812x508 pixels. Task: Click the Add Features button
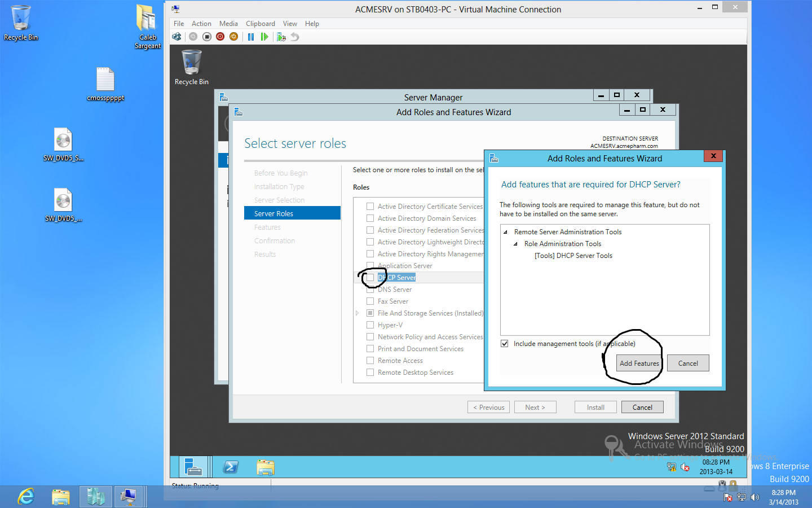[x=639, y=363]
